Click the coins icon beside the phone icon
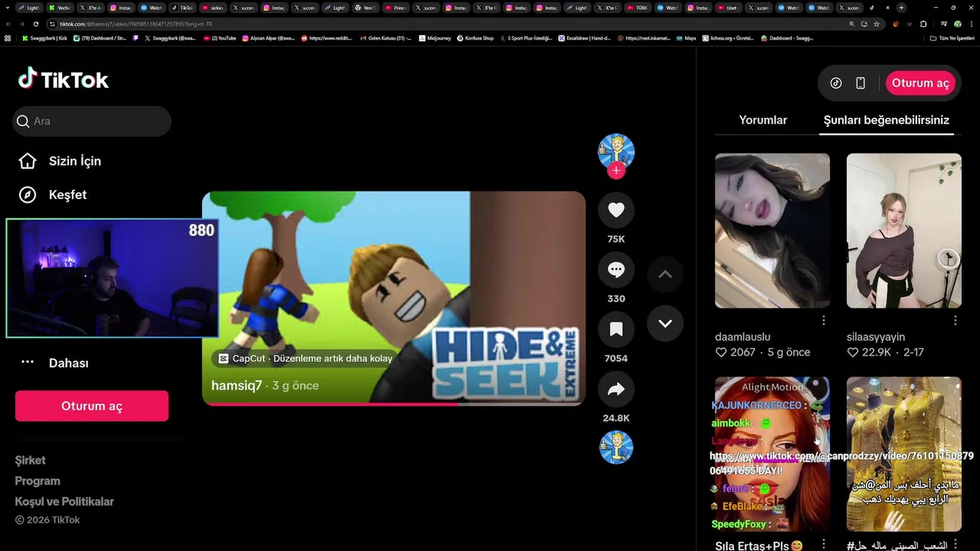The width and height of the screenshot is (980, 551). click(x=836, y=83)
